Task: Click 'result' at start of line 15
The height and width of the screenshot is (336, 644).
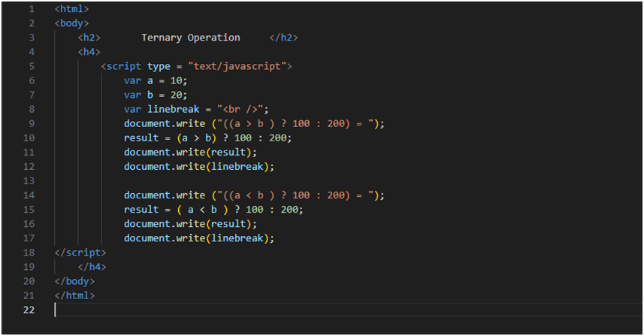Action: 141,210
